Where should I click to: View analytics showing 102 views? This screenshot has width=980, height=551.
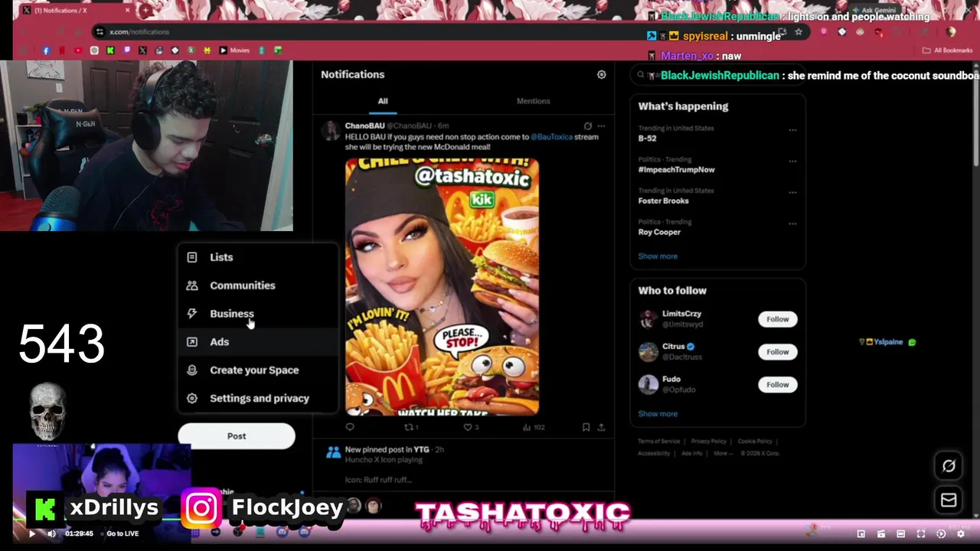tap(533, 427)
